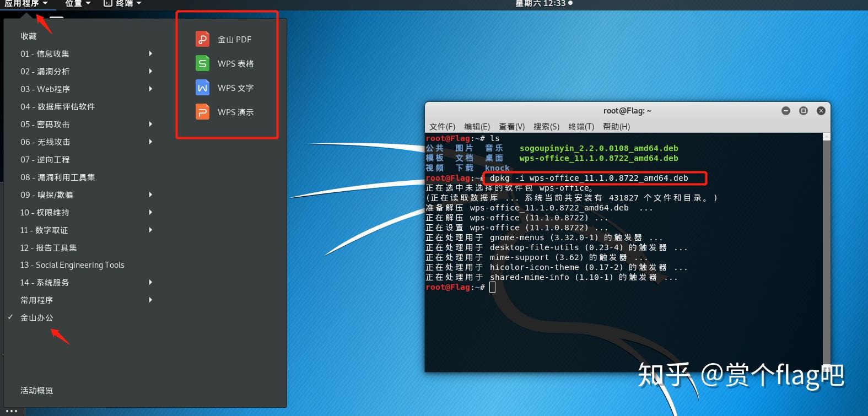This screenshot has width=868, height=416.
Task: Select 13 - Social Engineering Tools category
Action: (72, 265)
